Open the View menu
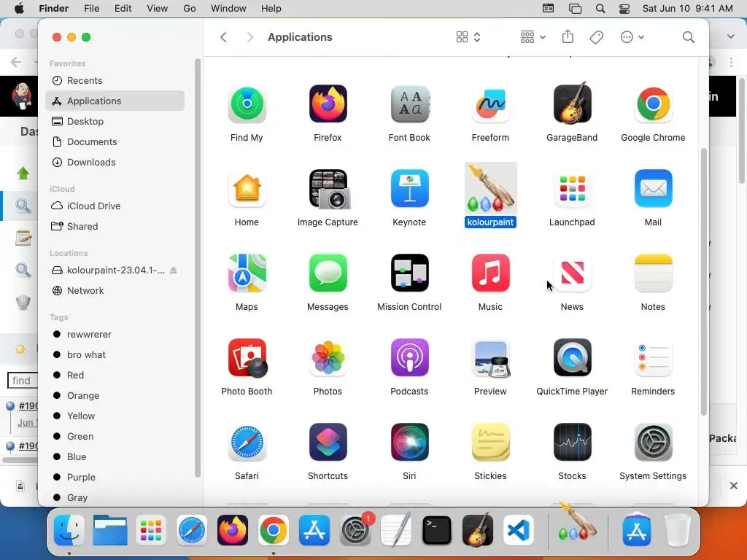Image resolution: width=747 pixels, height=560 pixels. click(x=158, y=9)
